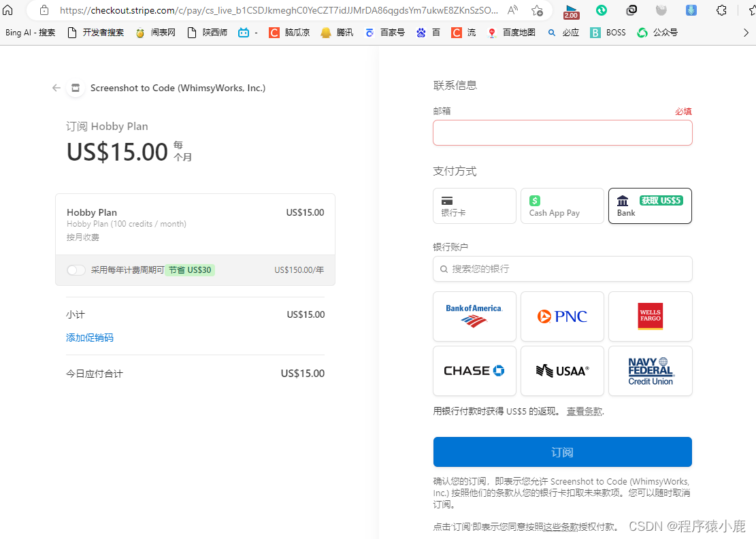The width and height of the screenshot is (756, 539).
Task: Choose Chase bank
Action: [x=474, y=371]
